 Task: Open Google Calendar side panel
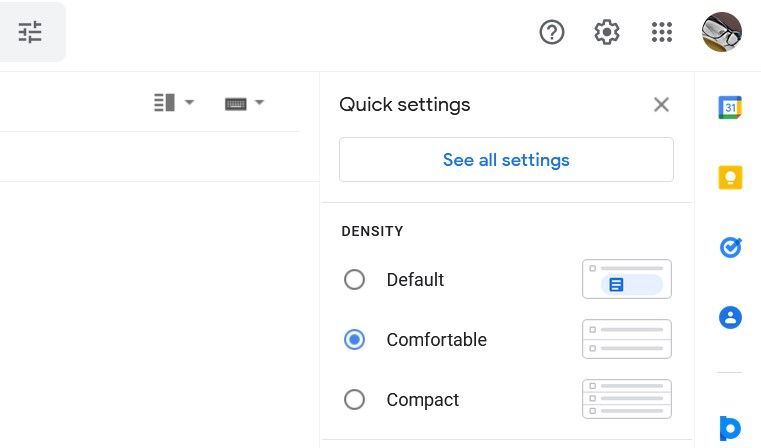[x=730, y=107]
